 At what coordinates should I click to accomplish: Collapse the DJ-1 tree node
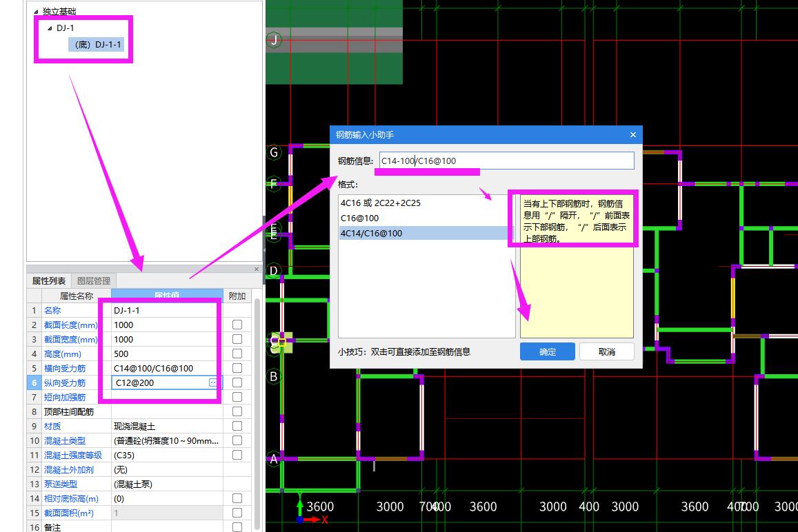tap(50, 28)
